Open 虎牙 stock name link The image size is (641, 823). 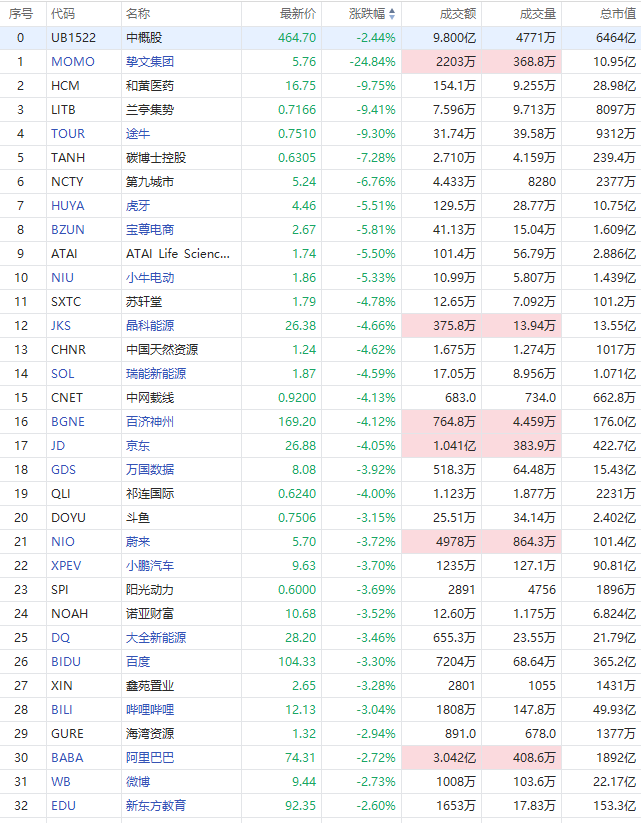point(138,206)
